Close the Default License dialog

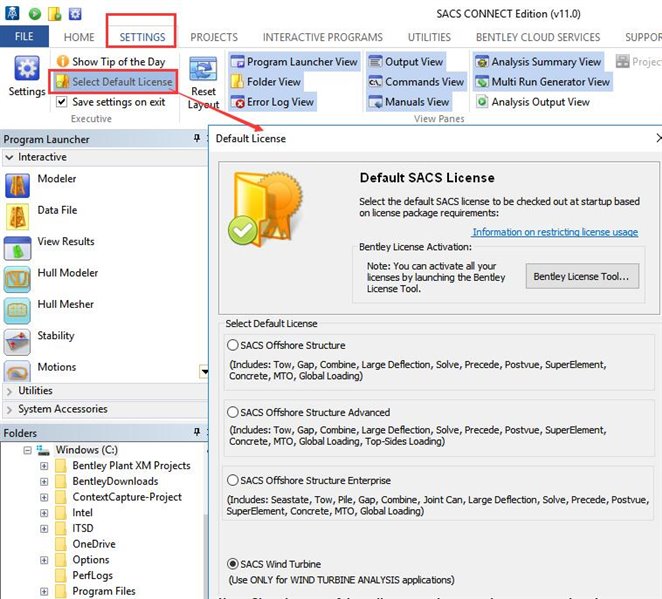[x=659, y=138]
